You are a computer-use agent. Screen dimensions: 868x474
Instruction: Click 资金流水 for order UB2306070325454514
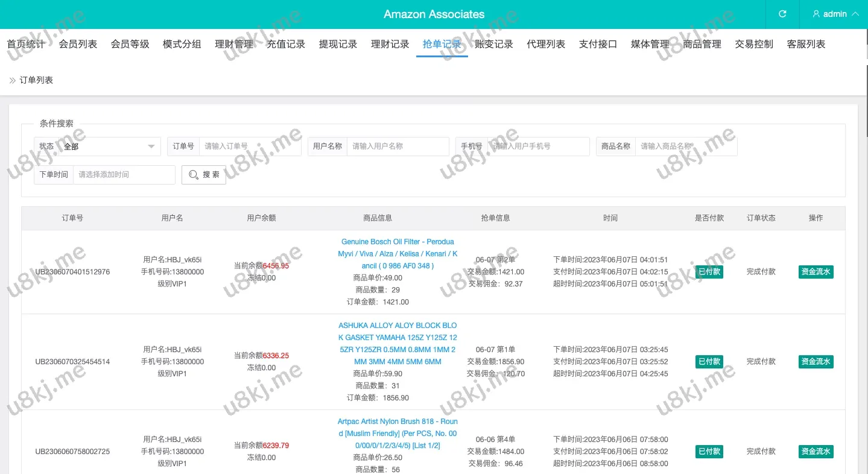pos(816,362)
